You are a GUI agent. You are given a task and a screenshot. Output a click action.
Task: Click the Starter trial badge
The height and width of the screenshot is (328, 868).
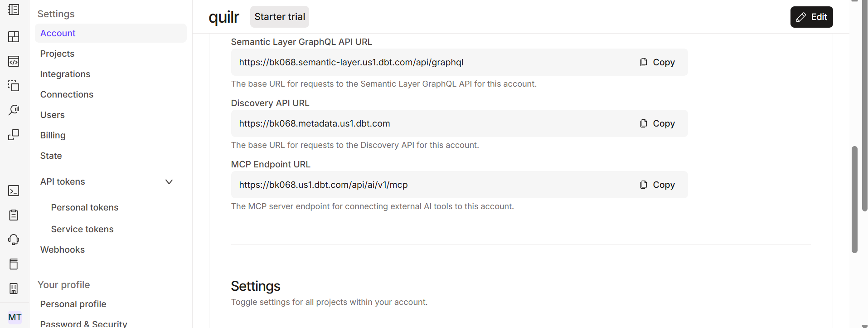point(280,17)
